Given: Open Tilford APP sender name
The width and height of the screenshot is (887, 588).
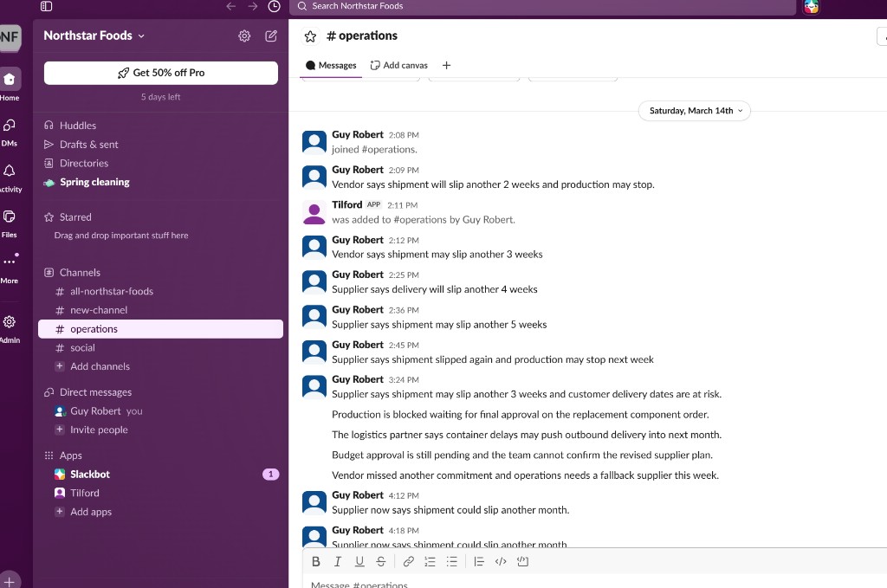Looking at the screenshot, I should coord(346,204).
